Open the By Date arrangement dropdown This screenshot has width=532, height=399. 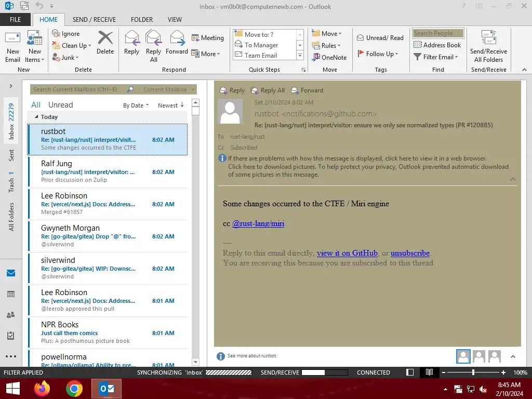tap(136, 105)
